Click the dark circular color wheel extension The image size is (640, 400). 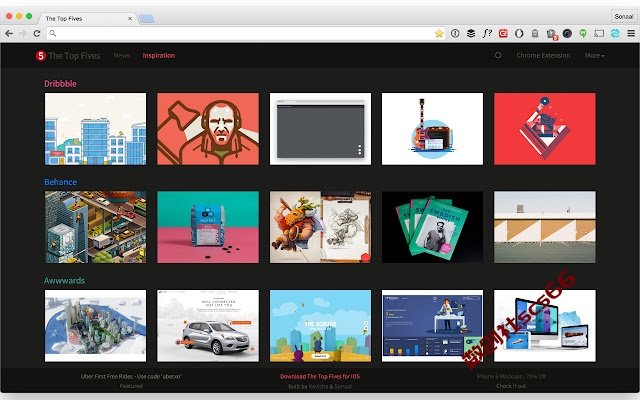click(567, 33)
